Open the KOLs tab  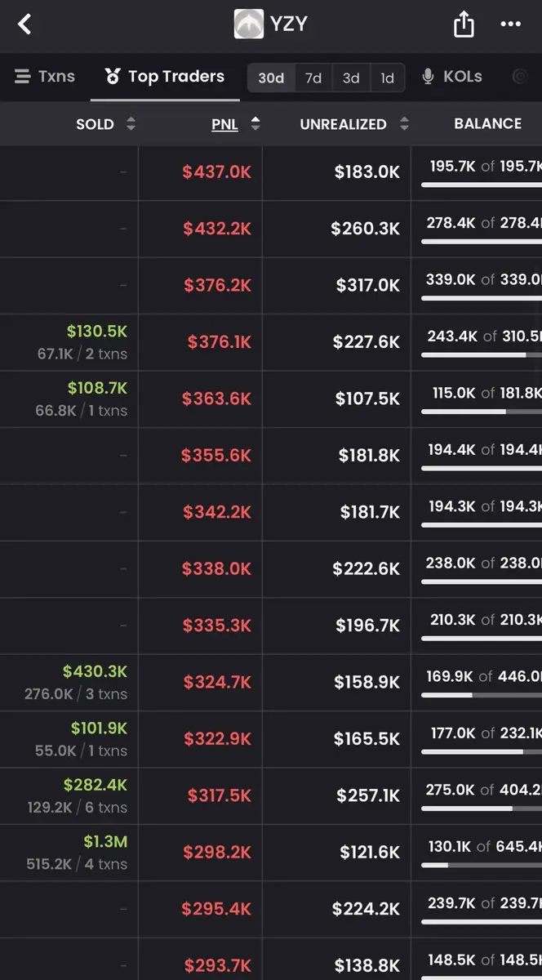coord(451,77)
